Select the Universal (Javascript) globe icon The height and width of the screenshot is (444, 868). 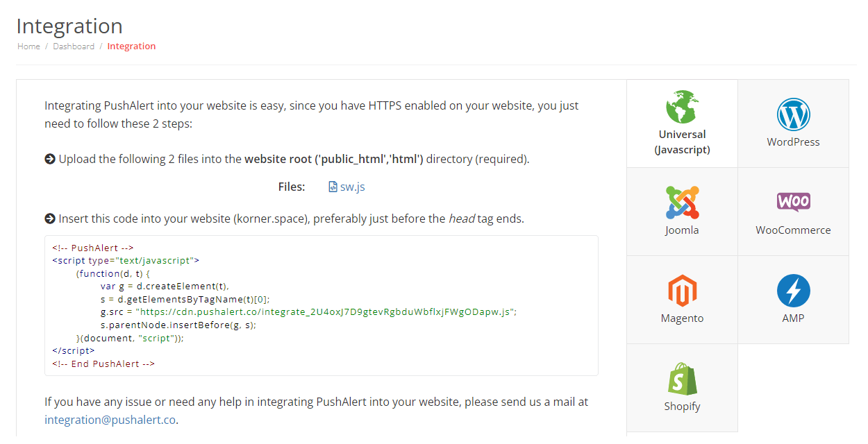tap(682, 107)
